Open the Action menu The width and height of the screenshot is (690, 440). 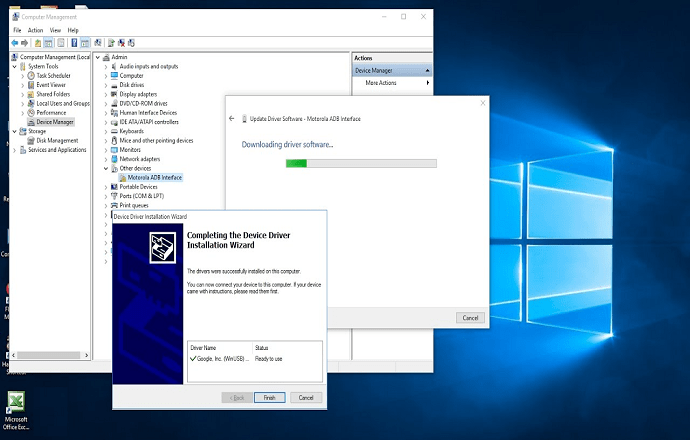pos(35,30)
